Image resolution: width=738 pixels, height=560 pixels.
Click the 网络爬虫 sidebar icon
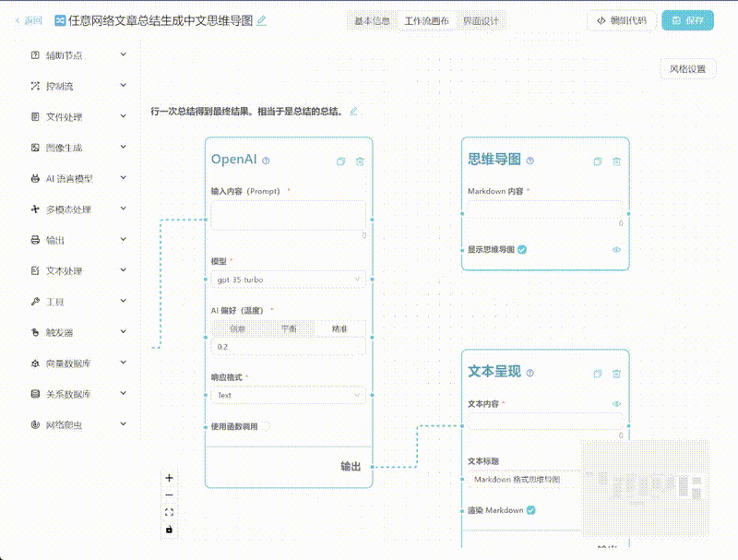click(35, 424)
